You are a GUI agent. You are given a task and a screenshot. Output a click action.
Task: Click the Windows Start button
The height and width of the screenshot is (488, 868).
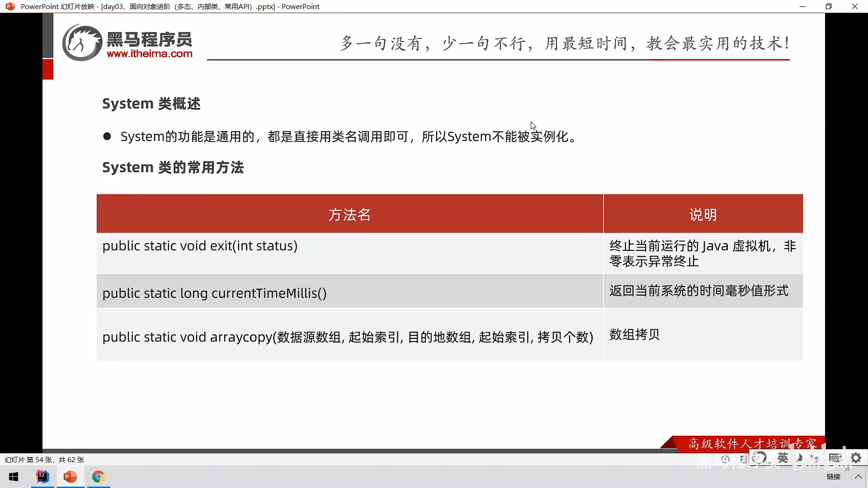click(x=14, y=477)
